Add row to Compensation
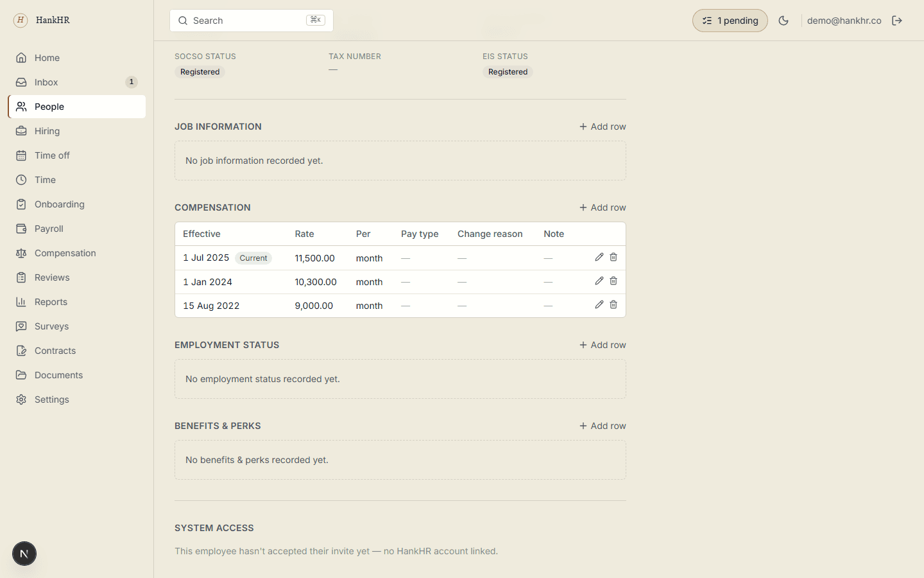This screenshot has width=924, height=578. pyautogui.click(x=603, y=207)
